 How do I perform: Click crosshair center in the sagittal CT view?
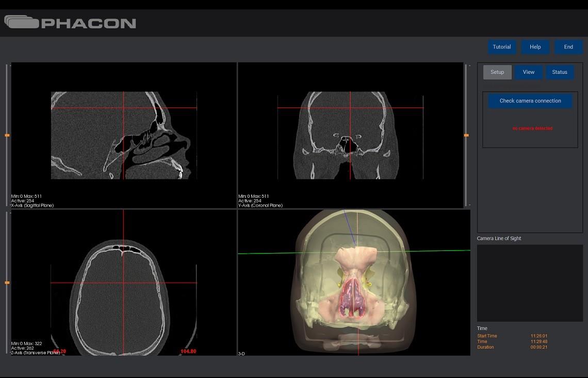click(123, 108)
